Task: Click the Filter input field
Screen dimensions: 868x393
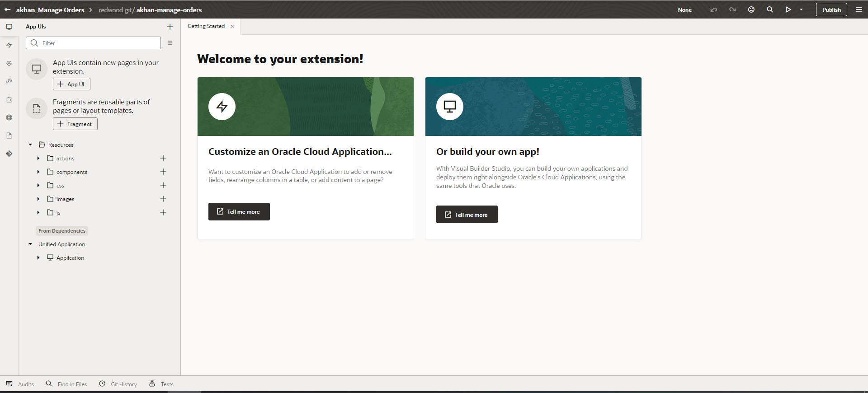Action: (x=93, y=43)
